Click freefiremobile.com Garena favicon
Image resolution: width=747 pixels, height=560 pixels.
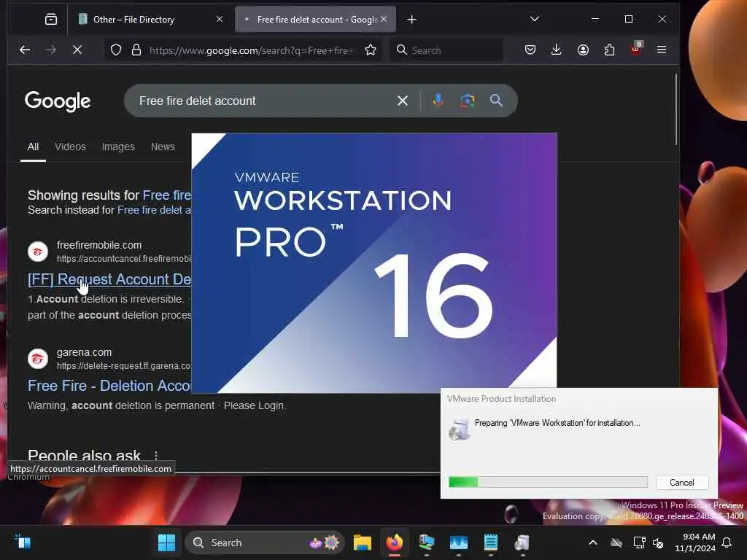(x=38, y=252)
